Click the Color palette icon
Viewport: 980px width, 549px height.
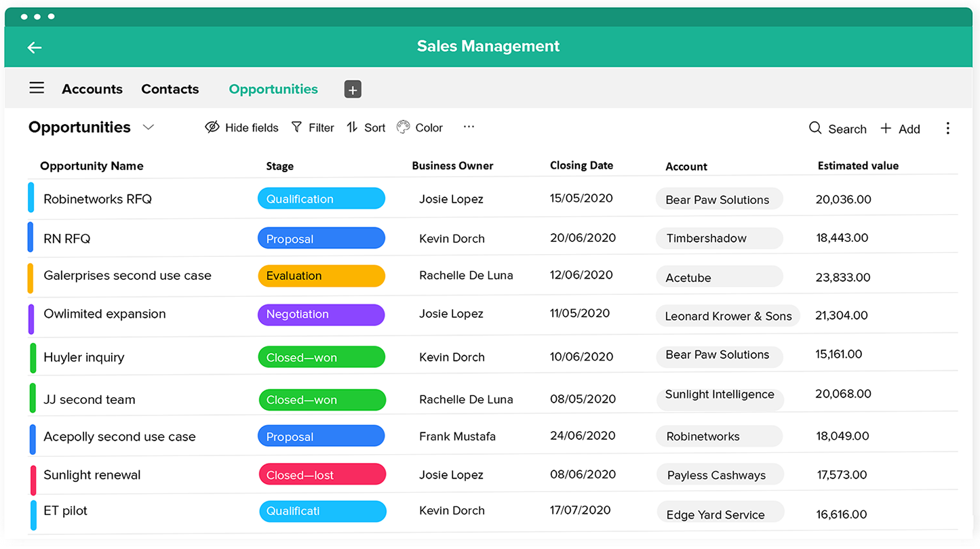404,127
